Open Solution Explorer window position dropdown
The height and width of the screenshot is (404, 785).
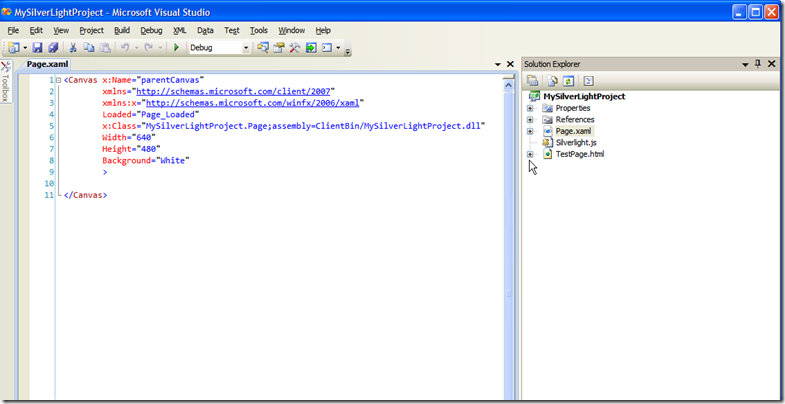pos(745,65)
